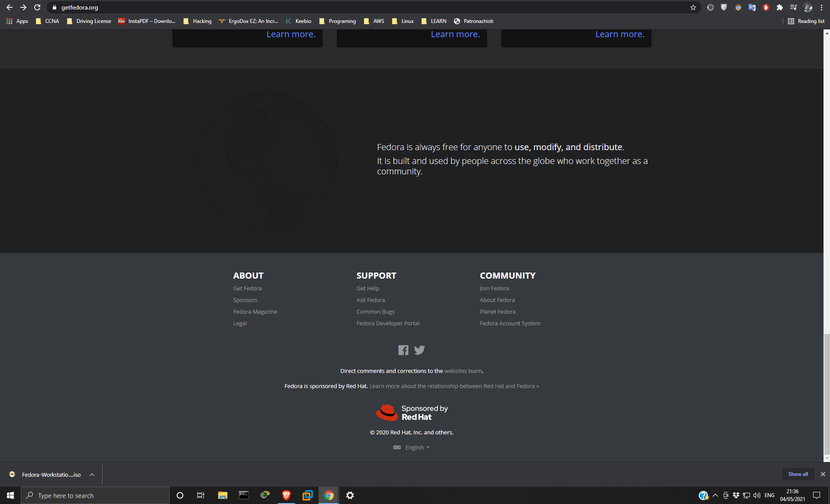Click the websites team link
This screenshot has width=830, height=504.
[x=463, y=371]
